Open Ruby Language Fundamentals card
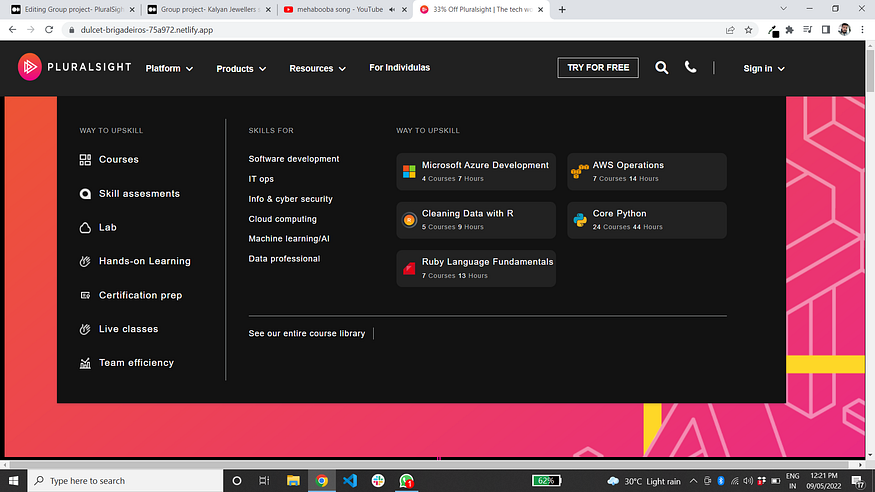This screenshot has width=875, height=492. (476, 268)
